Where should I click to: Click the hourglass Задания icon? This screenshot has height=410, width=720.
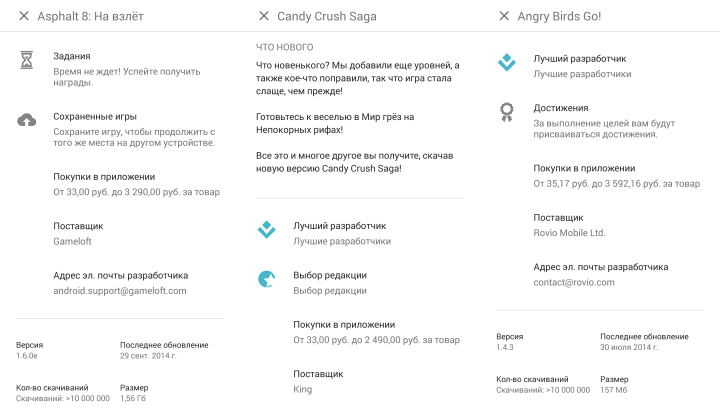click(26, 61)
